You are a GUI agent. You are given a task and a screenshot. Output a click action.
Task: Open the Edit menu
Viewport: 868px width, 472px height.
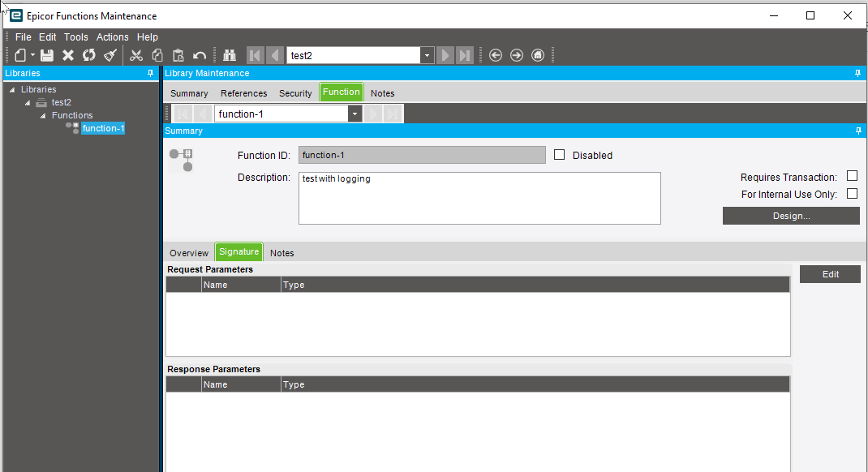(x=47, y=37)
